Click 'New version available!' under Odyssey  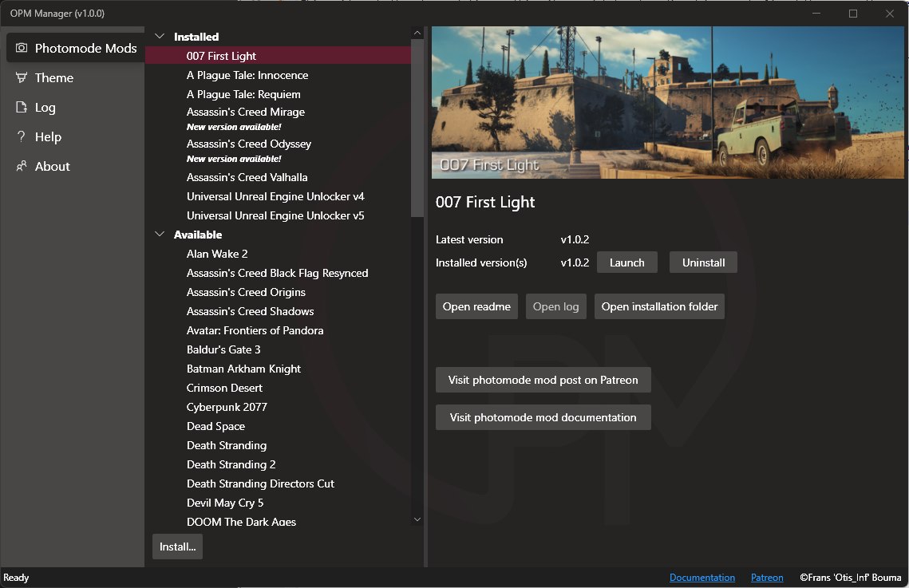pyautogui.click(x=234, y=159)
